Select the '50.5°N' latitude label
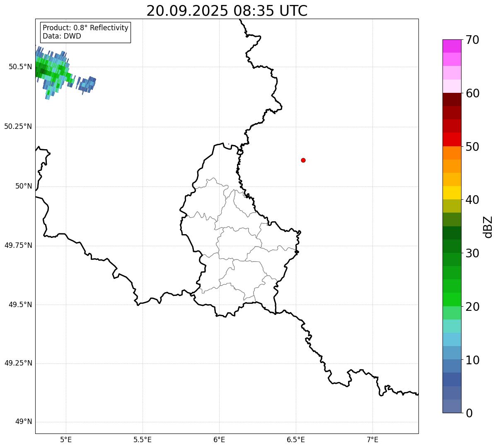 click(x=20, y=67)
